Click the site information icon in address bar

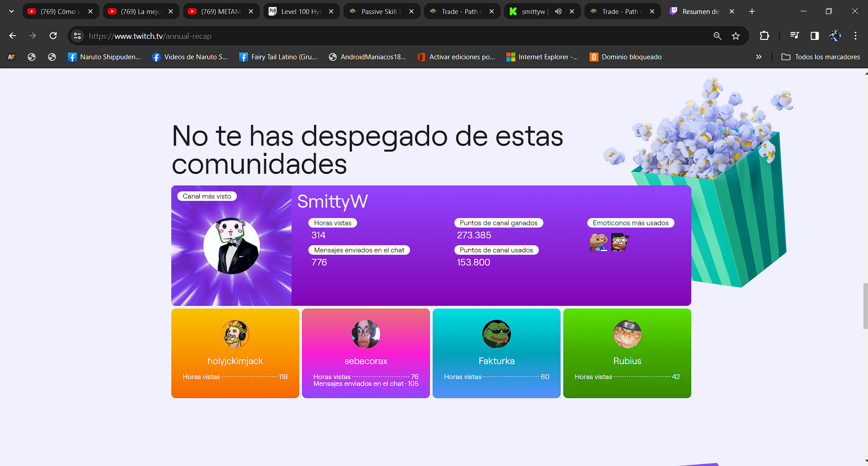[x=77, y=36]
